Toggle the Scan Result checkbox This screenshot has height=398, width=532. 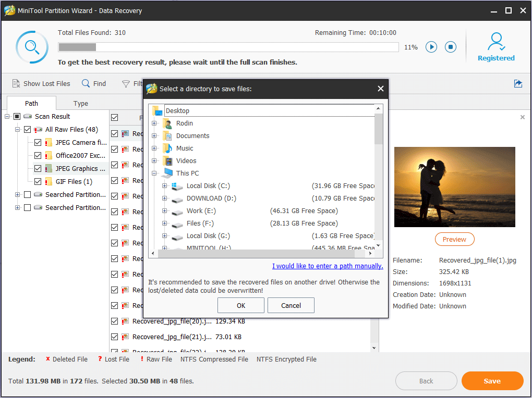[x=17, y=116]
